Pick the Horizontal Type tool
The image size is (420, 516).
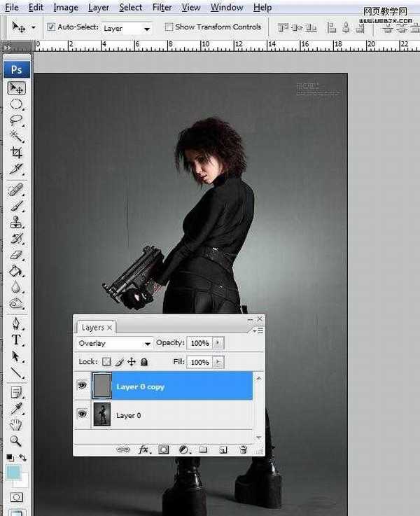pos(16,340)
